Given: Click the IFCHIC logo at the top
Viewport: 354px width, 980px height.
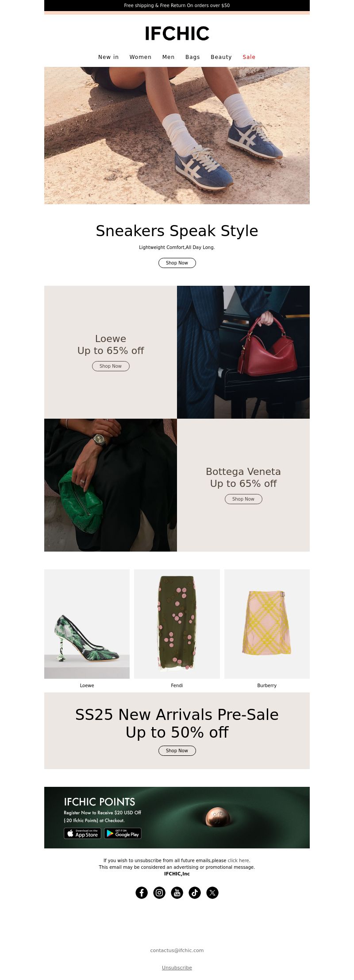Looking at the screenshot, I should click(177, 34).
